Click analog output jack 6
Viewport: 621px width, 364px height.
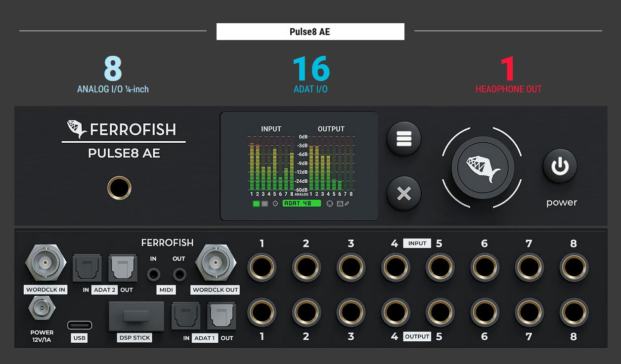coord(485,313)
